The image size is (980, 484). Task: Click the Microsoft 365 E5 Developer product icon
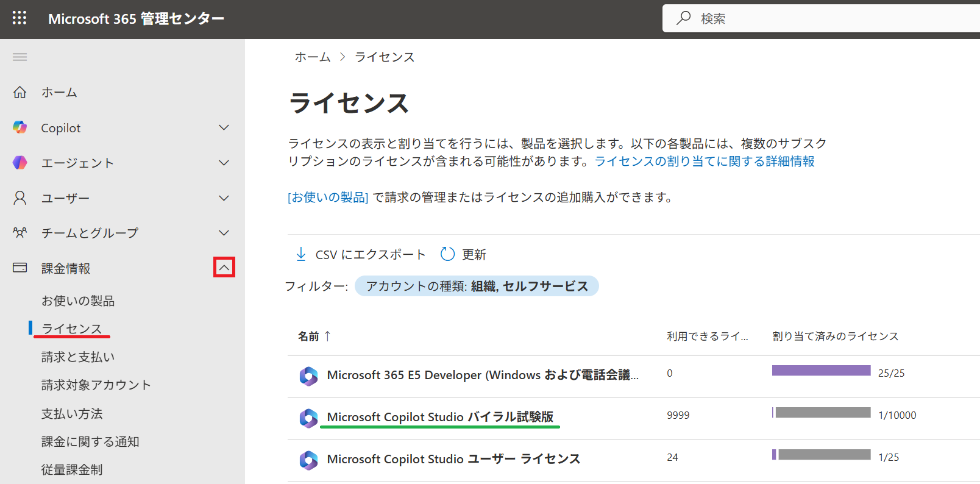point(309,376)
